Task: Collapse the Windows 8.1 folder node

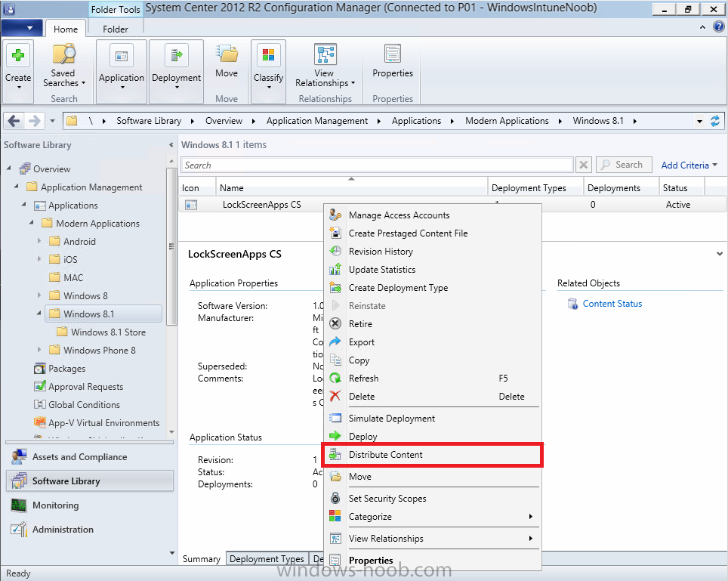Action: click(x=39, y=314)
